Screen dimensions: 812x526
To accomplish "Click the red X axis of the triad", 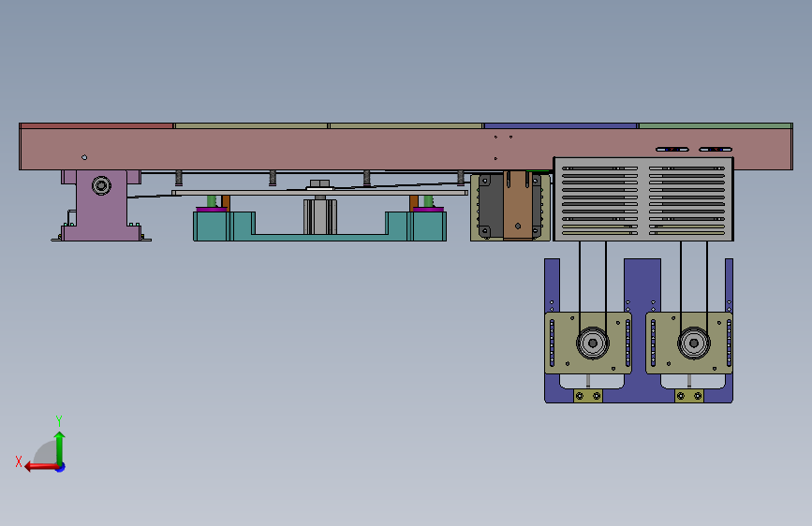I will pyautogui.click(x=42, y=466).
